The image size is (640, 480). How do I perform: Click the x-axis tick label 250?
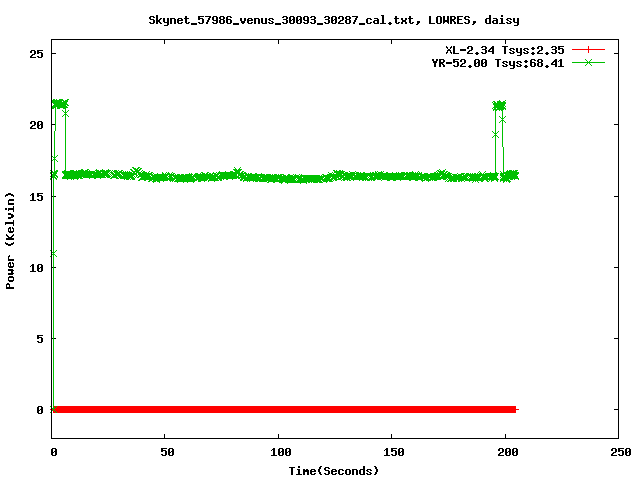point(621,452)
